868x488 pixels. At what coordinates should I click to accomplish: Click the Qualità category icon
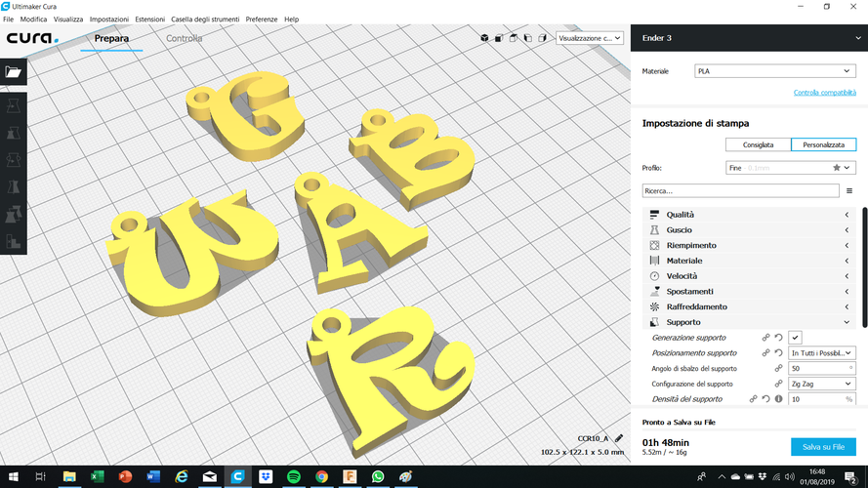[654, 215]
